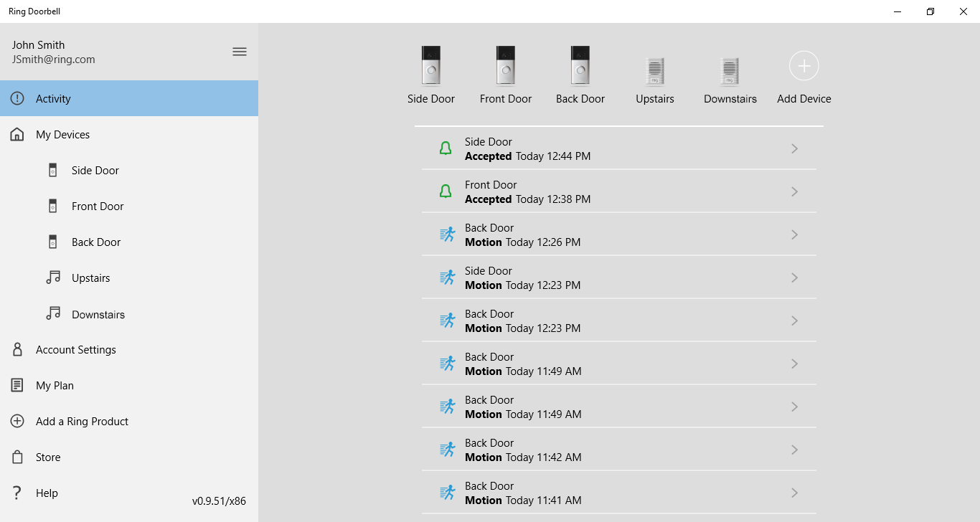Select Front Door under My Devices
The image size is (980, 522).
point(129,206)
